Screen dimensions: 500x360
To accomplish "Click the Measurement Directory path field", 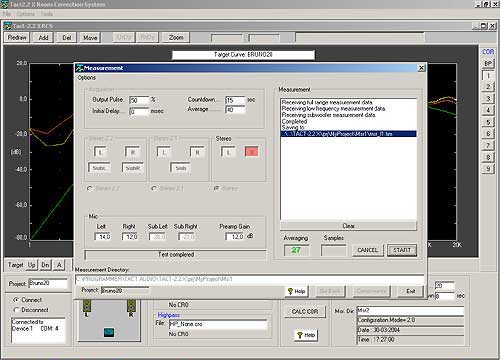I will click(x=250, y=279).
